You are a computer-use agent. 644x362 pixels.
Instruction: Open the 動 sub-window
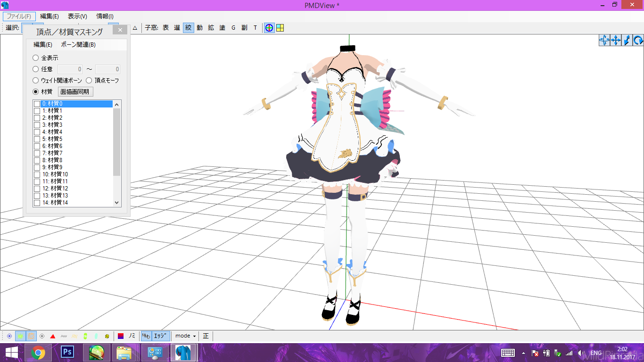click(x=199, y=28)
